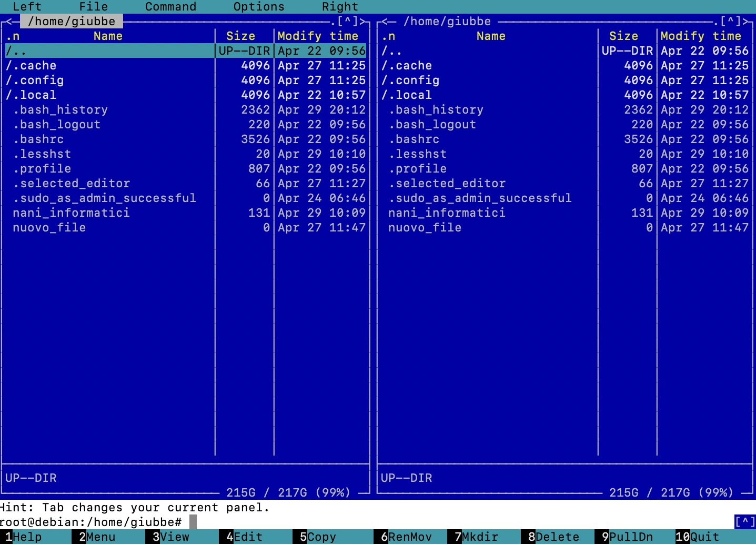756x545 pixels.
Task: Click the shell command prompt input line
Action: [368, 522]
